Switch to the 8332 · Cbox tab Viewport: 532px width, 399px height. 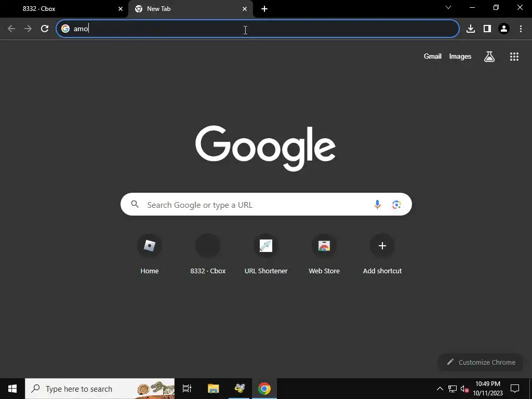pyautogui.click(x=64, y=9)
